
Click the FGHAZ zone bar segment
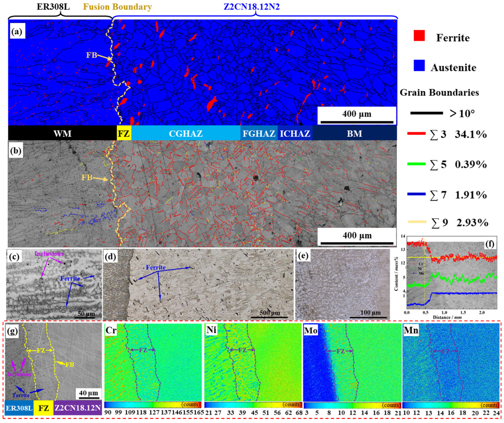(x=259, y=133)
